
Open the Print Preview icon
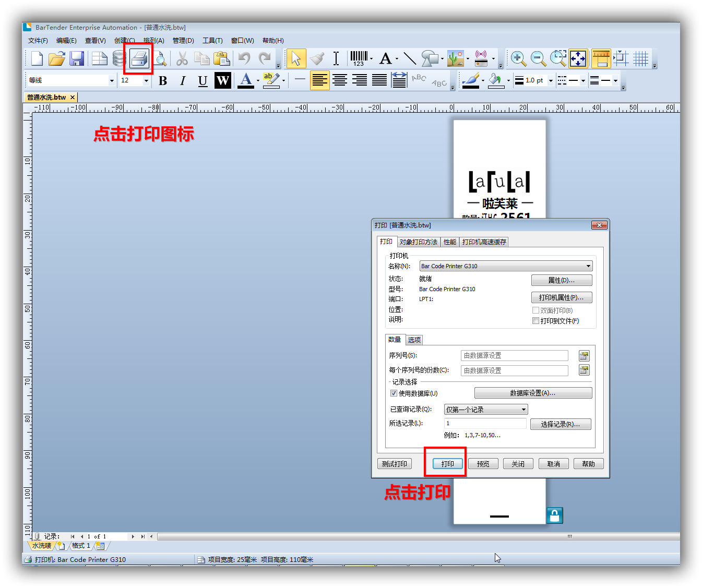tap(160, 58)
